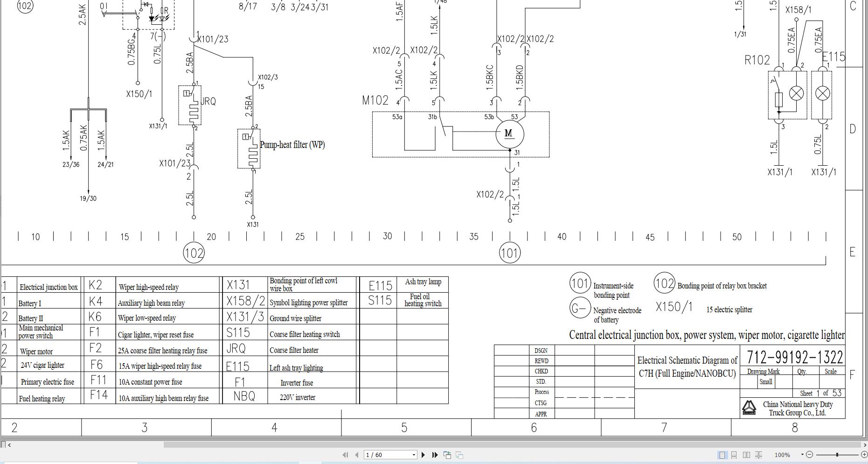Jump to the last page
The height and width of the screenshot is (464, 868).
coord(435,455)
